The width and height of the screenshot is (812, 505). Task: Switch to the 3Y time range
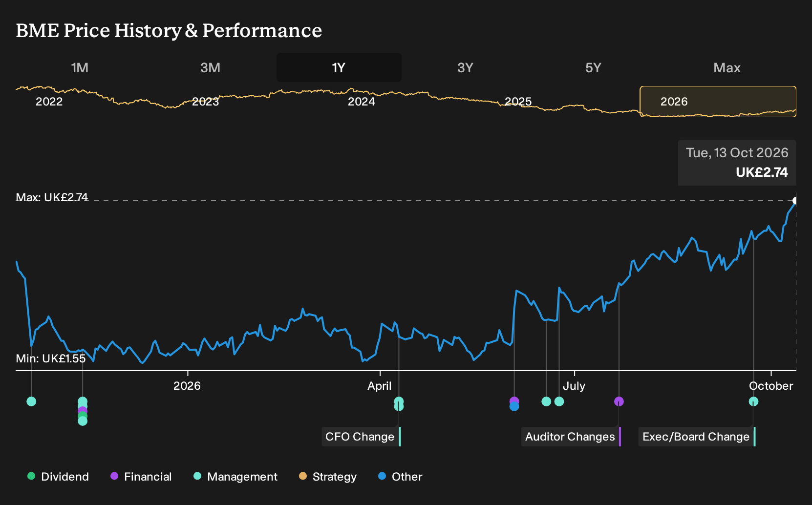tap(465, 67)
